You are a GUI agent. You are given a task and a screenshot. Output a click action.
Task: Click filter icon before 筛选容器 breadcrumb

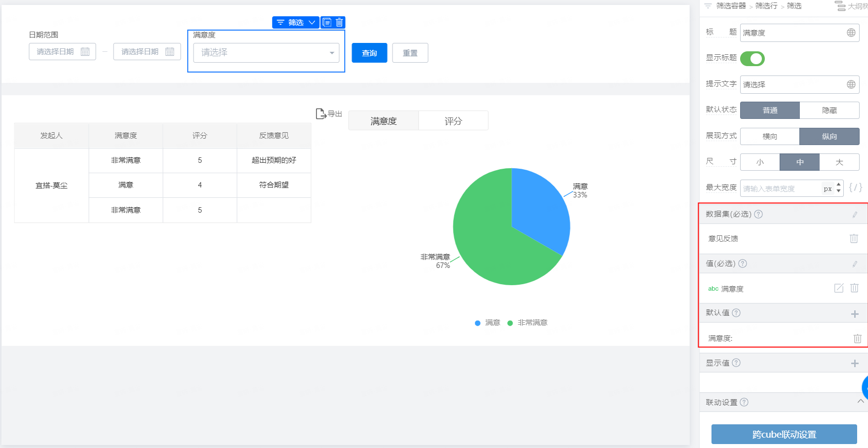[x=708, y=6]
